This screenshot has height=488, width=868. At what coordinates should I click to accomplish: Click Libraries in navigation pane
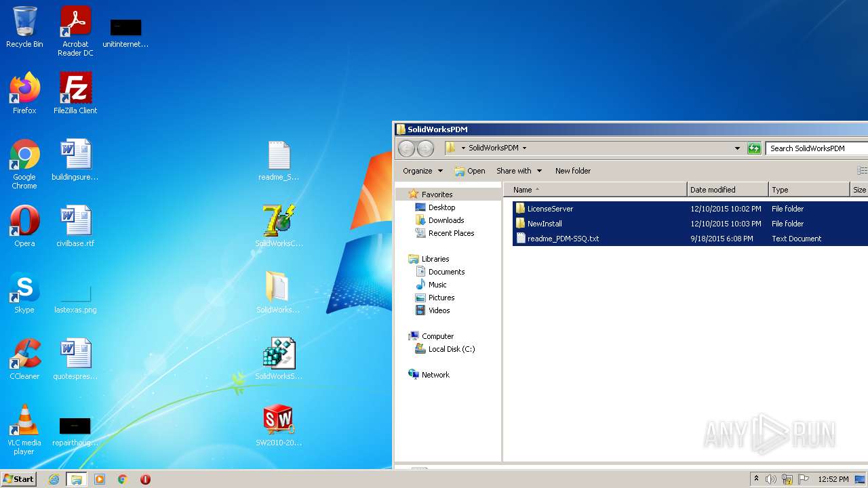435,259
